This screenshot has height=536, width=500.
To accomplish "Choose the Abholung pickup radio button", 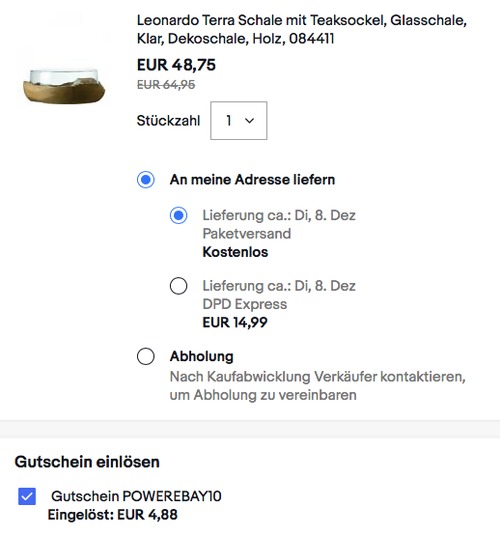I will pyautogui.click(x=146, y=357).
